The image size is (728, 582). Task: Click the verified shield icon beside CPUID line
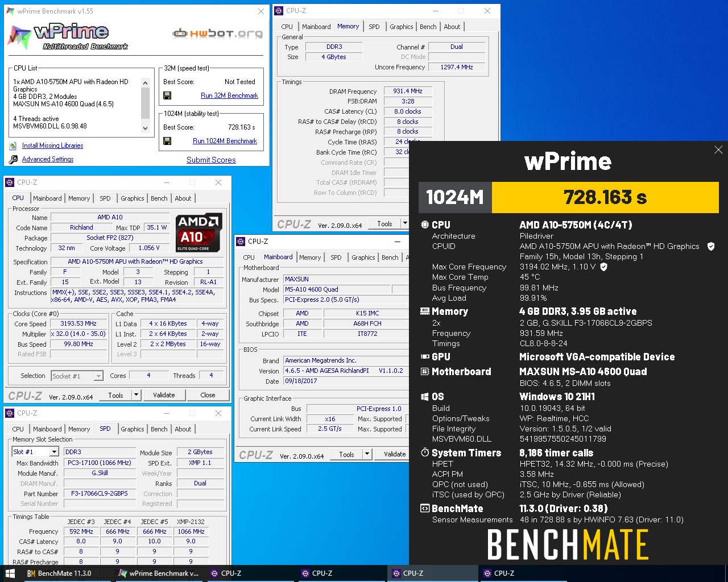click(711, 247)
